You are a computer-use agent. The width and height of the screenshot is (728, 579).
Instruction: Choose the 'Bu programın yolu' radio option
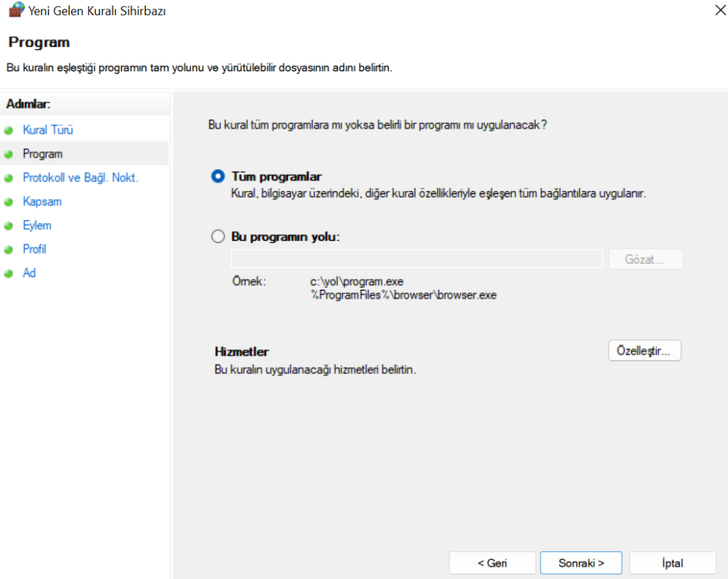pyautogui.click(x=218, y=237)
